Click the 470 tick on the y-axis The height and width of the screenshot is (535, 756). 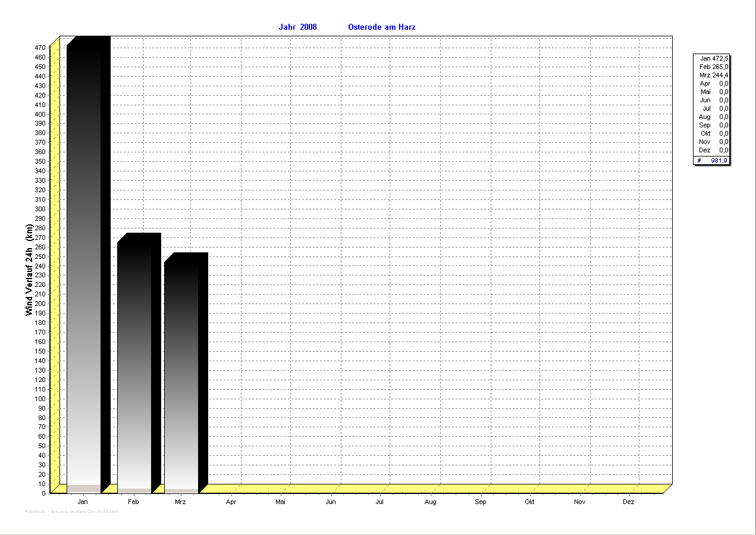coord(40,48)
